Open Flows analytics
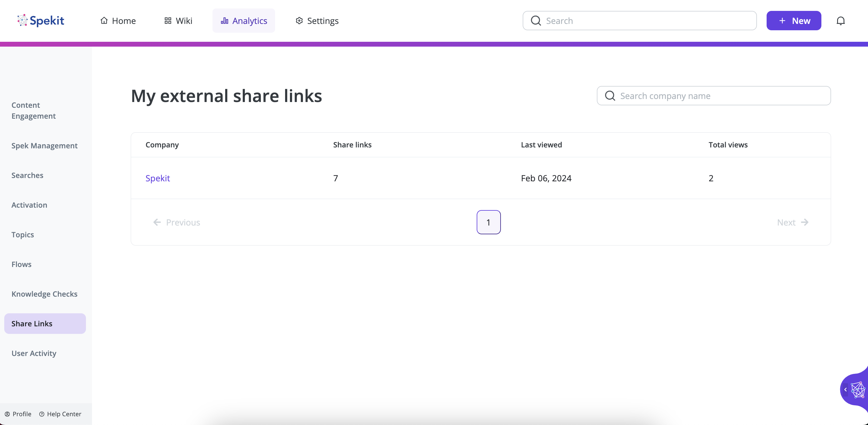Viewport: 868px width, 425px height. [x=21, y=264]
